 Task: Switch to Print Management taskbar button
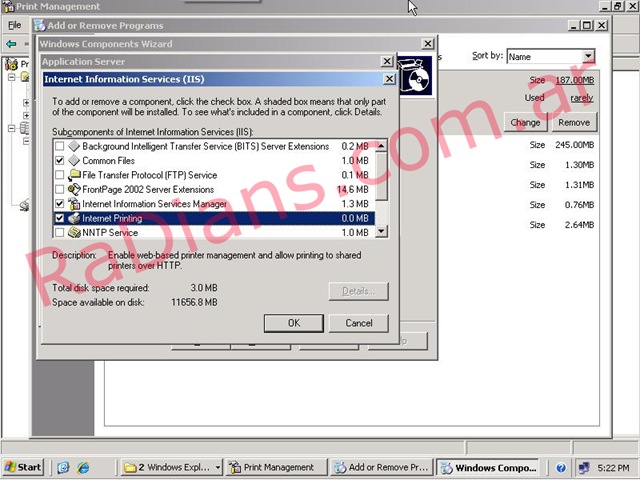272,467
